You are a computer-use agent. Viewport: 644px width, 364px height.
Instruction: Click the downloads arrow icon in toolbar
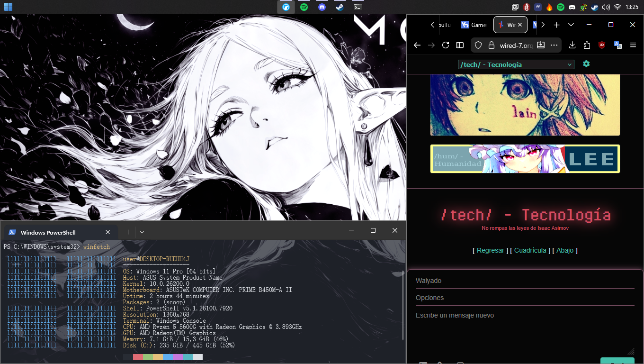572,45
